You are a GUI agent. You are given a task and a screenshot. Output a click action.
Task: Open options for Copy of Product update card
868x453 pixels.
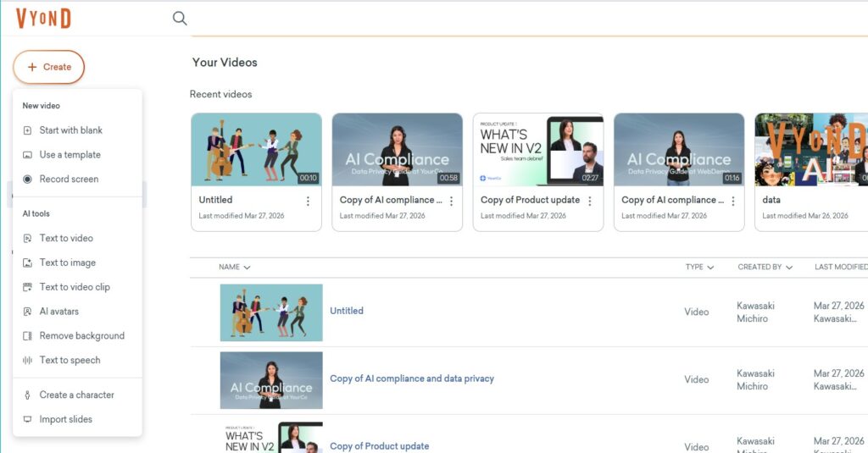pos(592,202)
